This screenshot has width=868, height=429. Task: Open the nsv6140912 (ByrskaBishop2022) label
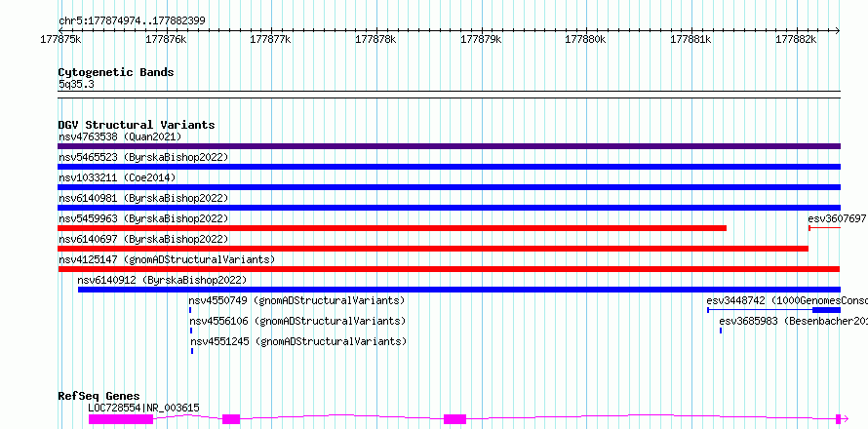(x=162, y=280)
